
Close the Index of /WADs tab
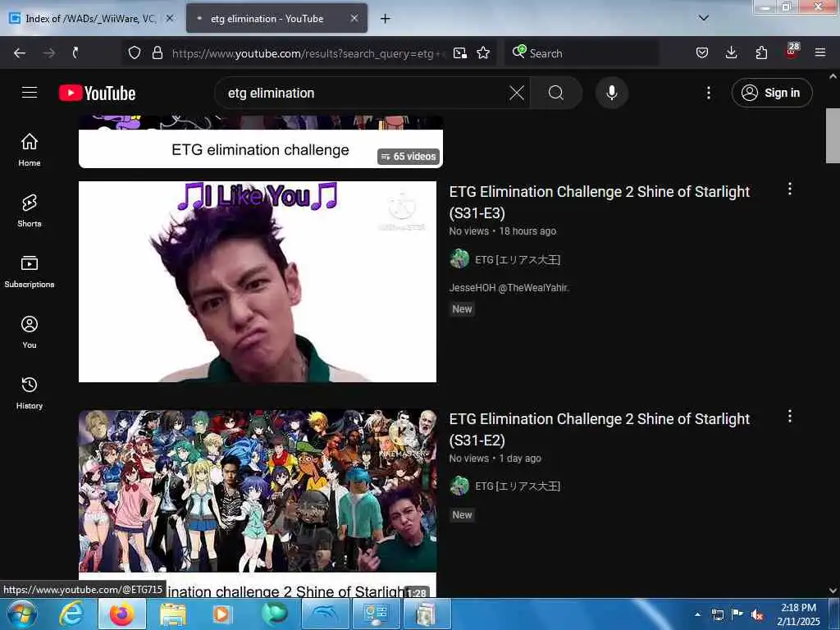pos(169,18)
